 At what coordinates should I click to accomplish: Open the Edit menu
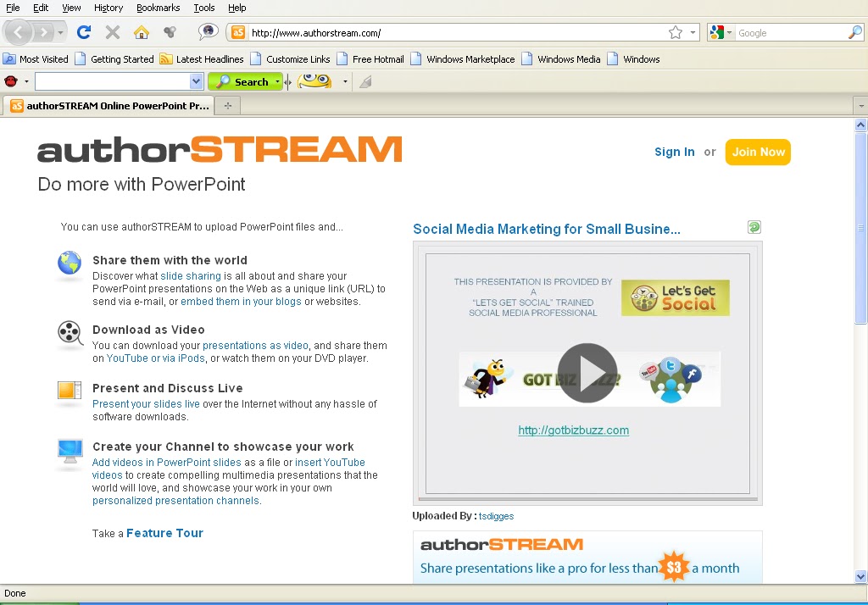pyautogui.click(x=41, y=8)
